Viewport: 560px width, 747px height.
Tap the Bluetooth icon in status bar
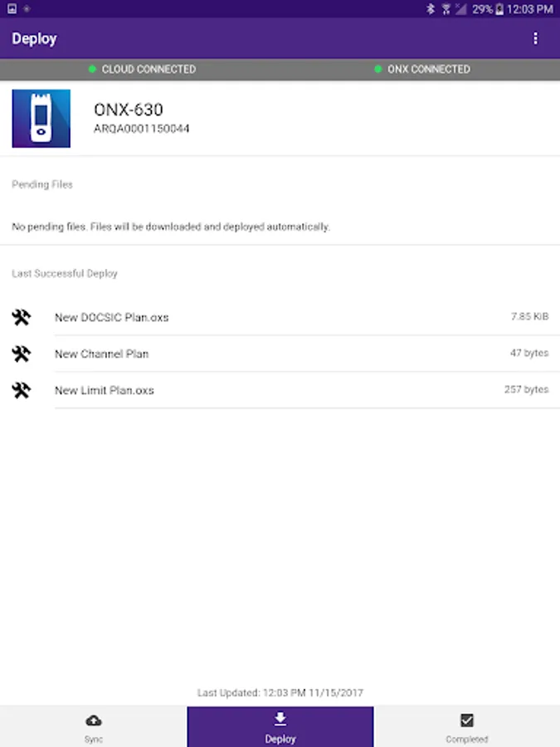(430, 9)
